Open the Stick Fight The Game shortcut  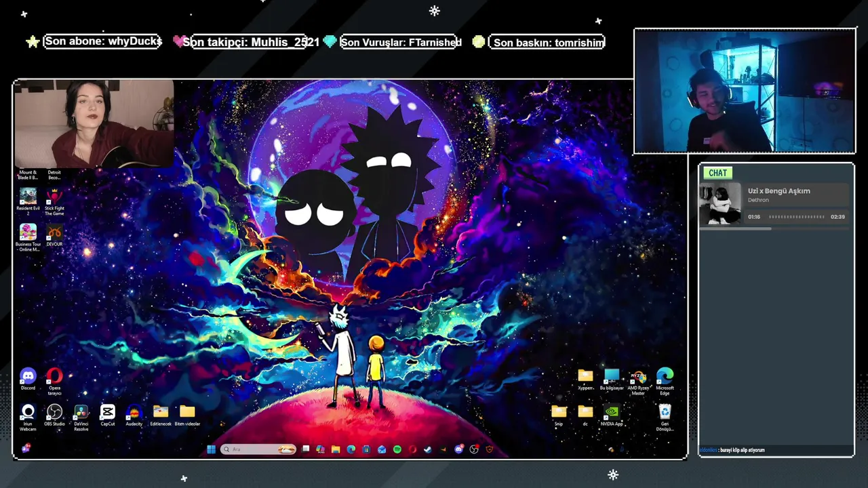click(54, 201)
